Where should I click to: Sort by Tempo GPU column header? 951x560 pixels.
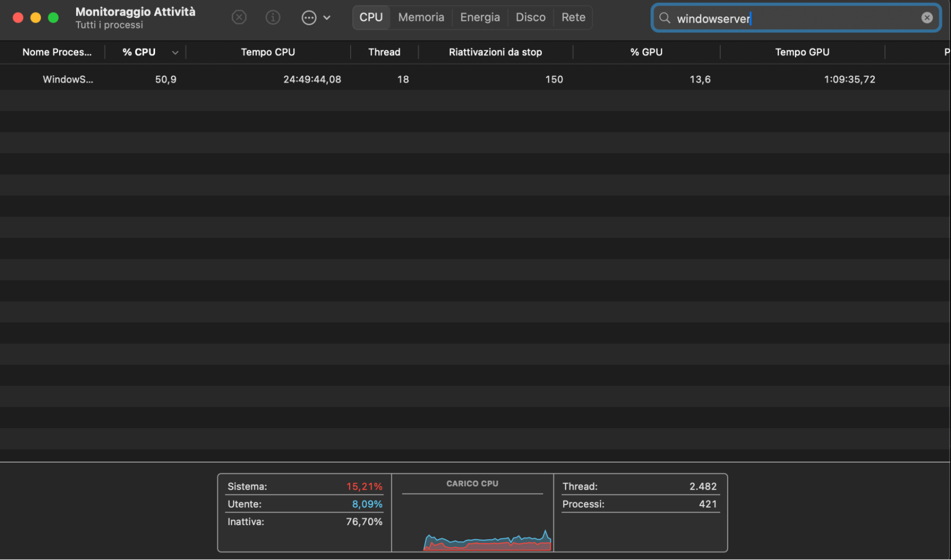coord(802,52)
